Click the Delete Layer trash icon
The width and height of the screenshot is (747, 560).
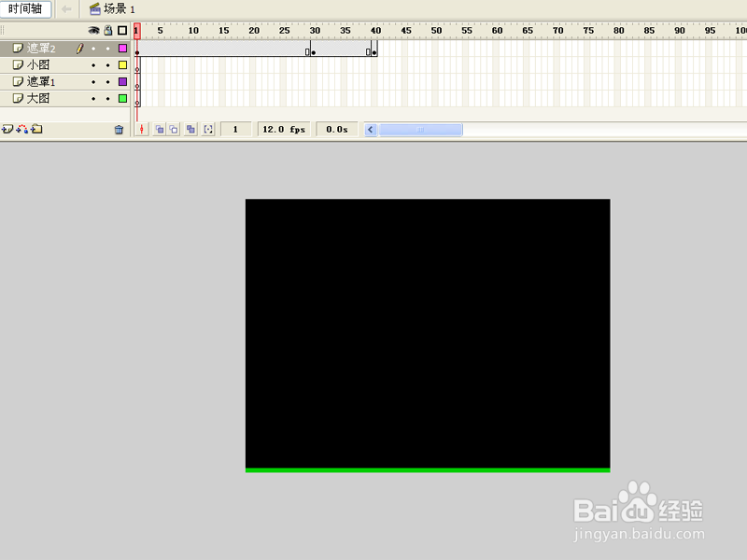tap(120, 129)
